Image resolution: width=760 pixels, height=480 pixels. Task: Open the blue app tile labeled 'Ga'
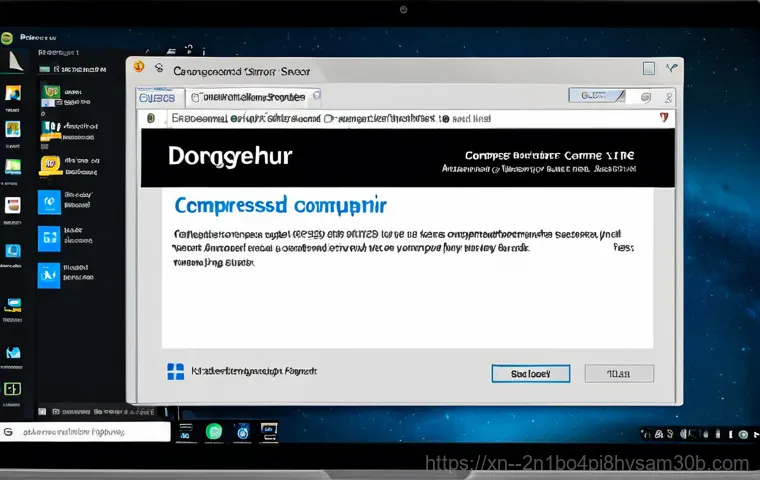coord(49,239)
